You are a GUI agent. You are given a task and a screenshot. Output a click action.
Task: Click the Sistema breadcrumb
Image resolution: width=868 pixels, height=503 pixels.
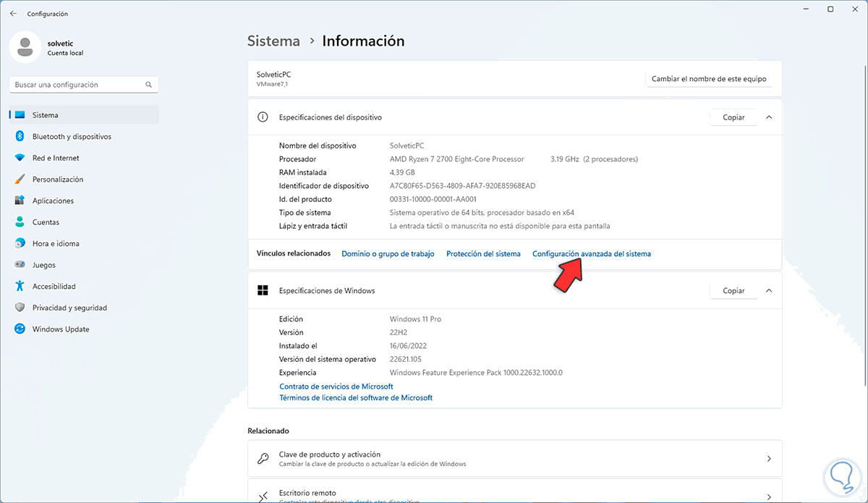click(x=273, y=41)
